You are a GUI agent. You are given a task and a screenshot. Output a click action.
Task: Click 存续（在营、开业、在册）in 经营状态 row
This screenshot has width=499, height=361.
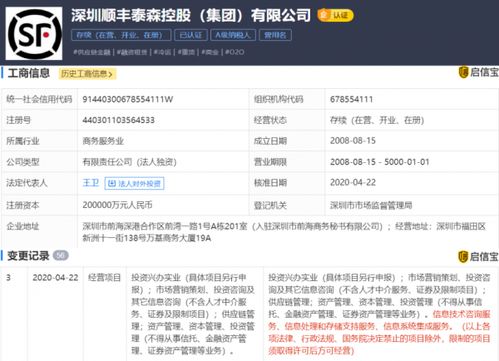pyautogui.click(x=377, y=120)
